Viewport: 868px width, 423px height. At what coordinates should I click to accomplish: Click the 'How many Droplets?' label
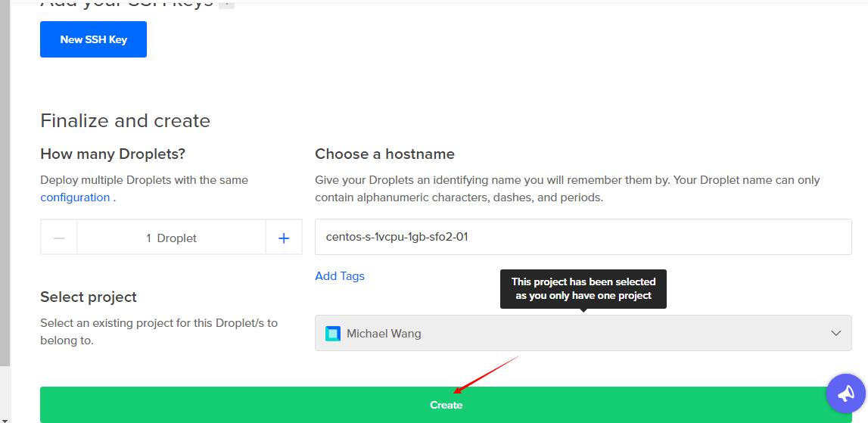[x=113, y=154]
